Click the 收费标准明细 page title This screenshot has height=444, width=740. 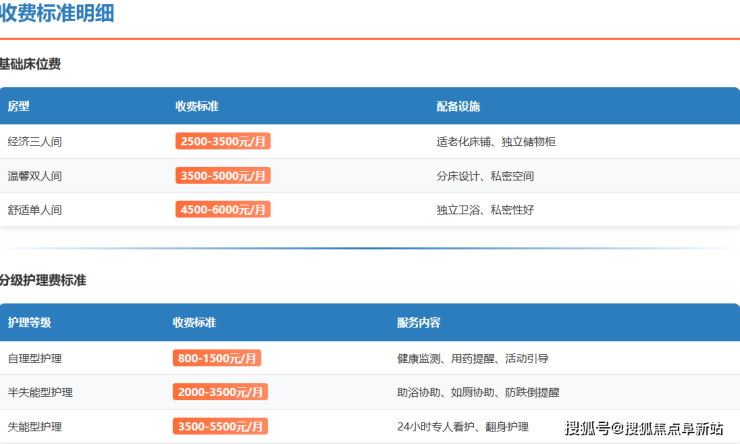tap(57, 14)
